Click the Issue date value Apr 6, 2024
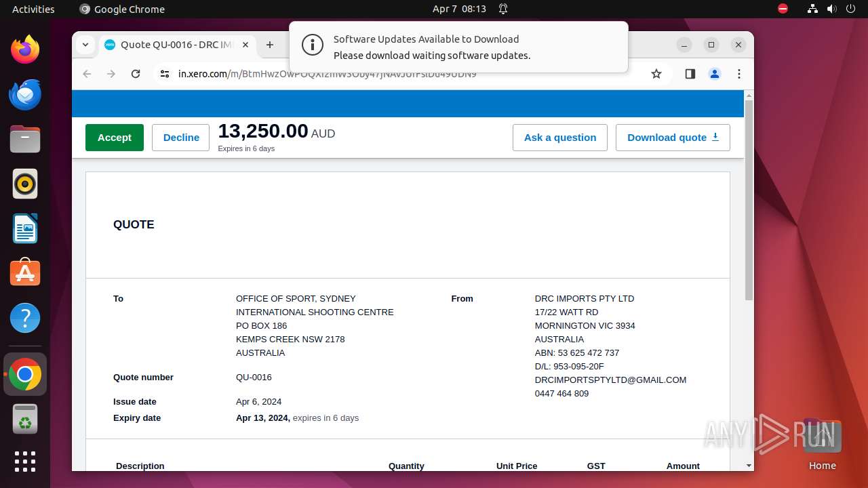Image resolution: width=868 pixels, height=488 pixels. click(258, 402)
